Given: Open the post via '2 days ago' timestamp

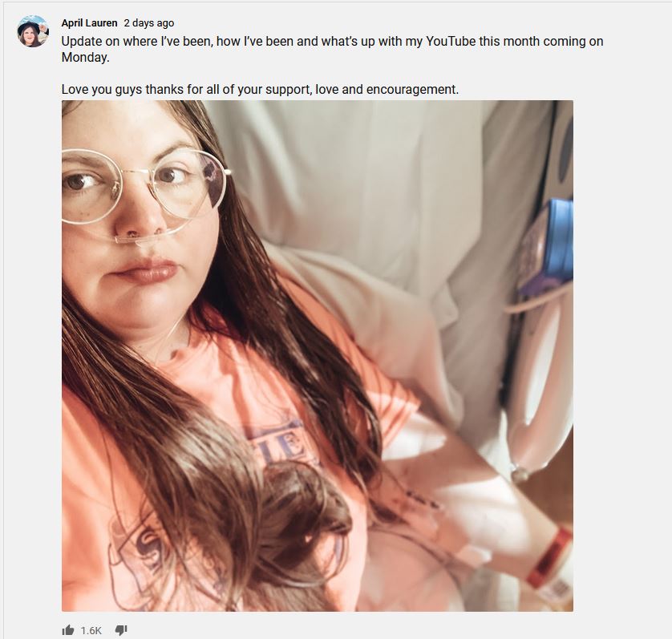Looking at the screenshot, I should pyautogui.click(x=149, y=22).
